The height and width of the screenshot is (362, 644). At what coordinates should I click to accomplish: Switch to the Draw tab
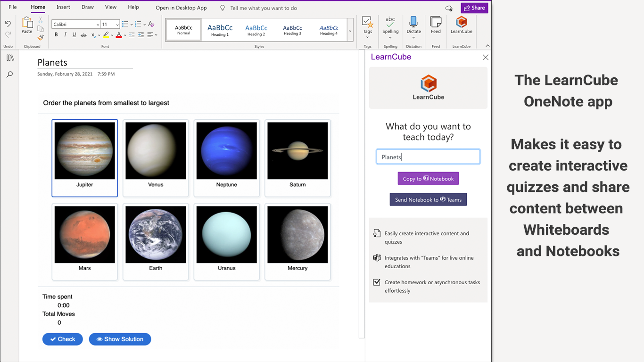(88, 7)
